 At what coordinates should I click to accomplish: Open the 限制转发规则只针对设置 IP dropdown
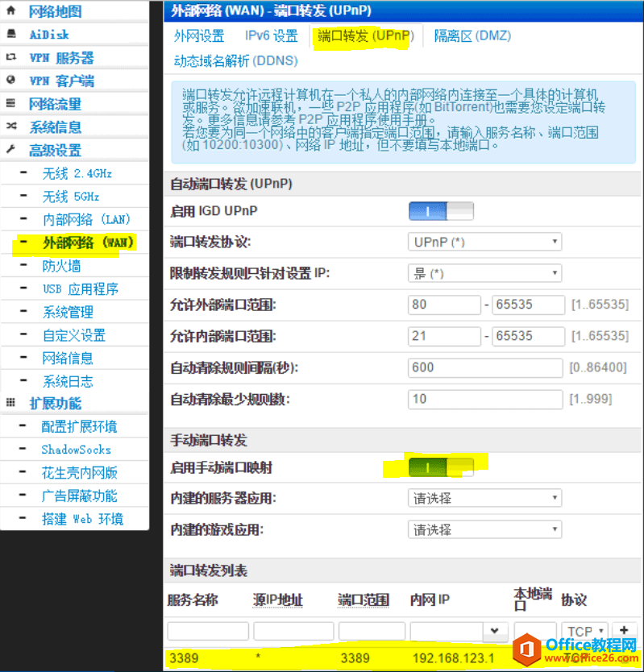(x=484, y=273)
